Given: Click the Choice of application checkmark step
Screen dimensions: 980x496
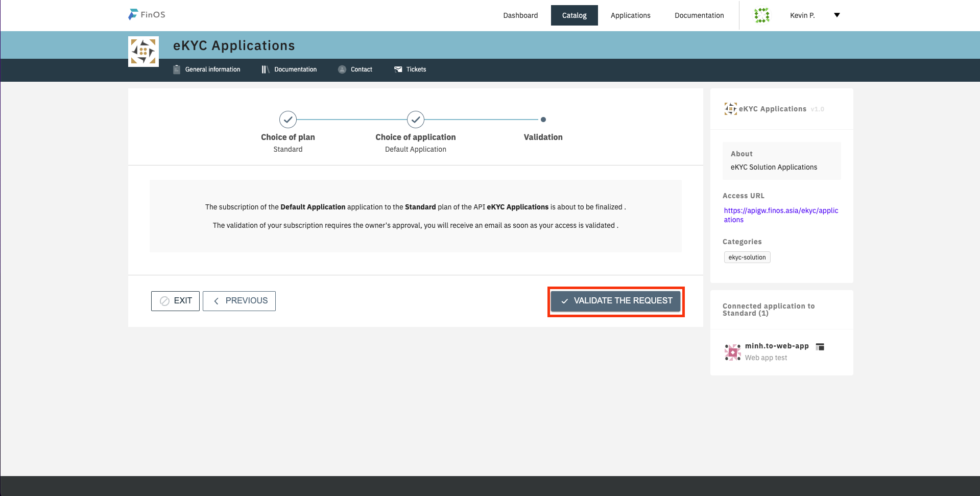Looking at the screenshot, I should click(416, 120).
